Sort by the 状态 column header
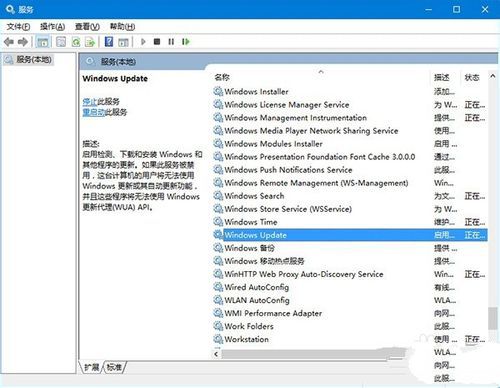The height and width of the screenshot is (388, 500). click(x=472, y=77)
